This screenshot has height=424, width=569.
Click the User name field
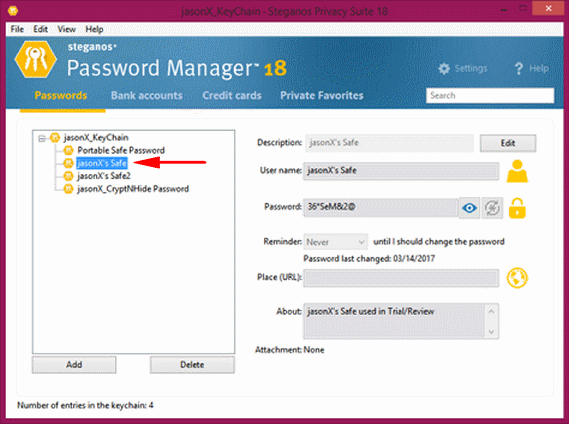401,171
